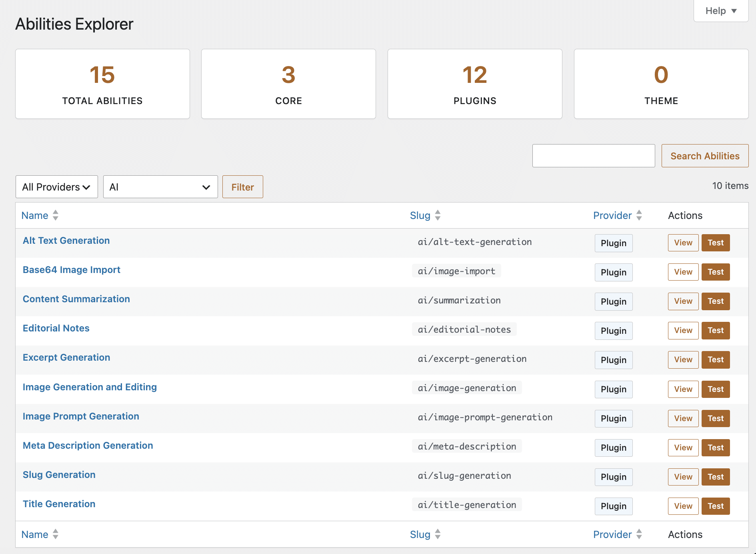Click the ai/excerpt-generation slug
This screenshot has width=756, height=554.
click(472, 359)
